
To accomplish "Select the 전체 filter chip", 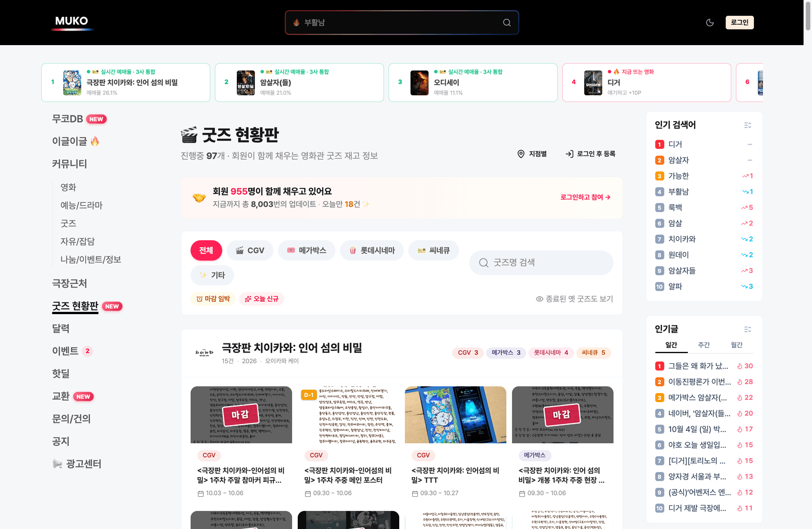I will coord(206,250).
